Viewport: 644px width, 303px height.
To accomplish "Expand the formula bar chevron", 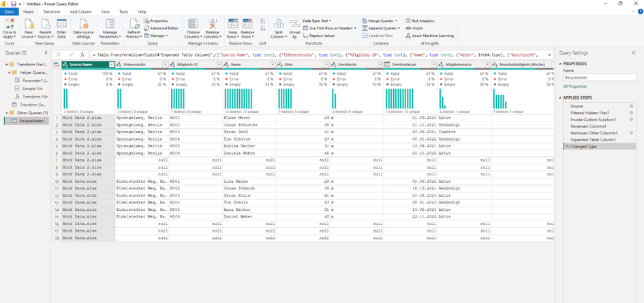I will [x=549, y=55].
